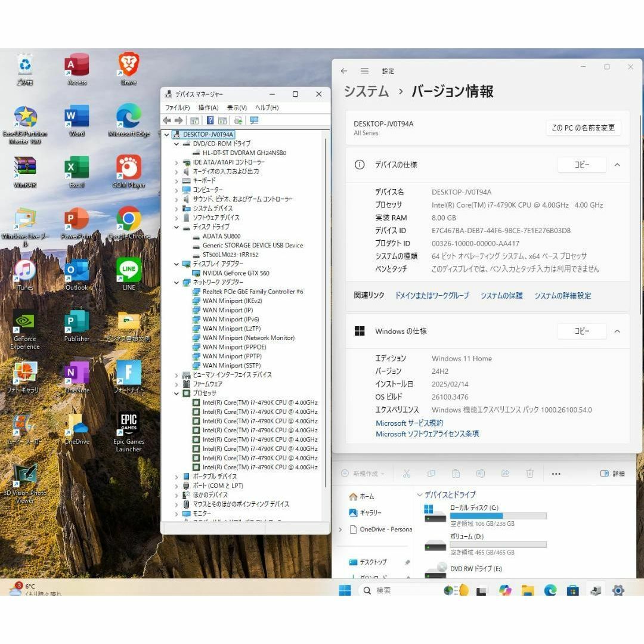The height and width of the screenshot is (644, 644).
Task: Open the hamburger navigation menu in Settings
Action: pos(364,71)
